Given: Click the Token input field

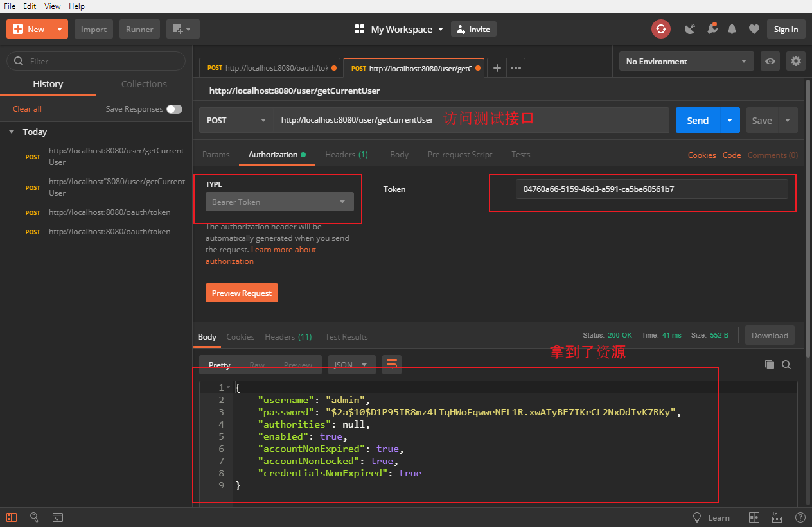Looking at the screenshot, I should pyautogui.click(x=651, y=189).
